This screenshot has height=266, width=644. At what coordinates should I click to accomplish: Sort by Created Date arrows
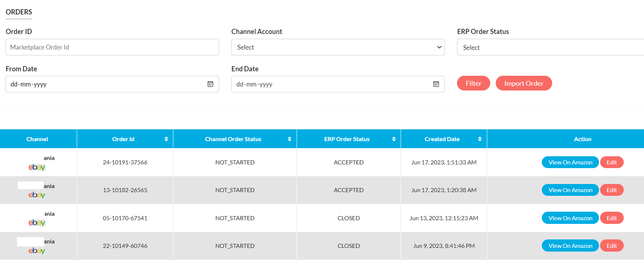(x=480, y=139)
